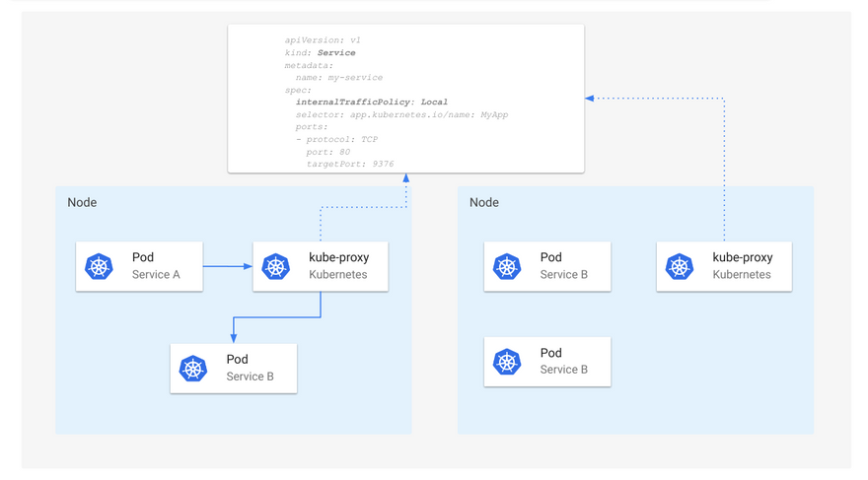Click the 'Pod' title above 'Service A'
The width and height of the screenshot is (868, 480).
coord(143,257)
